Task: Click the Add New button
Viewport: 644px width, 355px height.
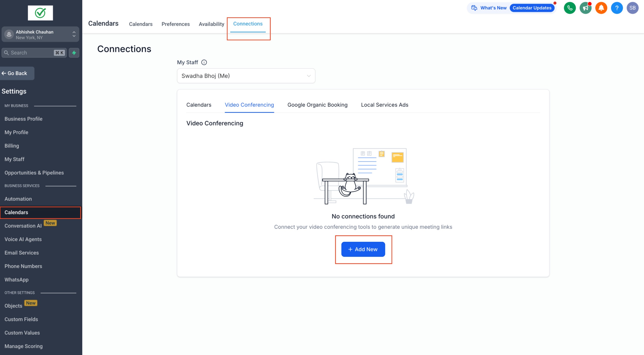Action: point(363,249)
